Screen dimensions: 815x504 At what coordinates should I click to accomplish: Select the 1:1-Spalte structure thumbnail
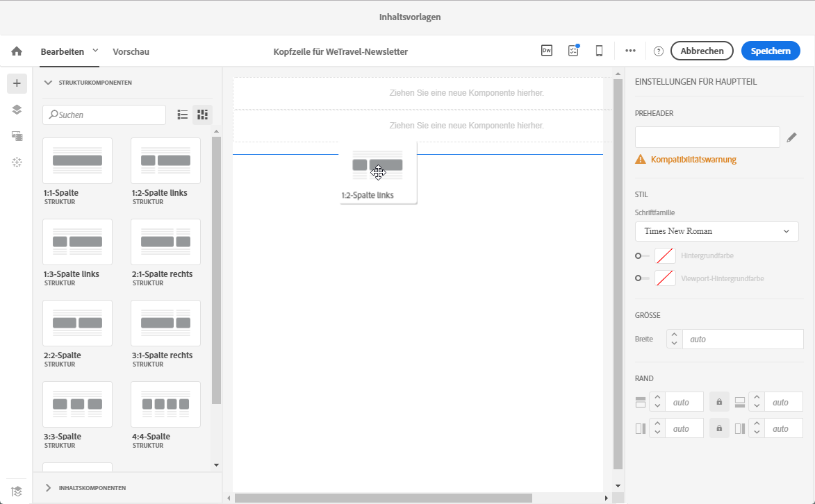coord(77,160)
